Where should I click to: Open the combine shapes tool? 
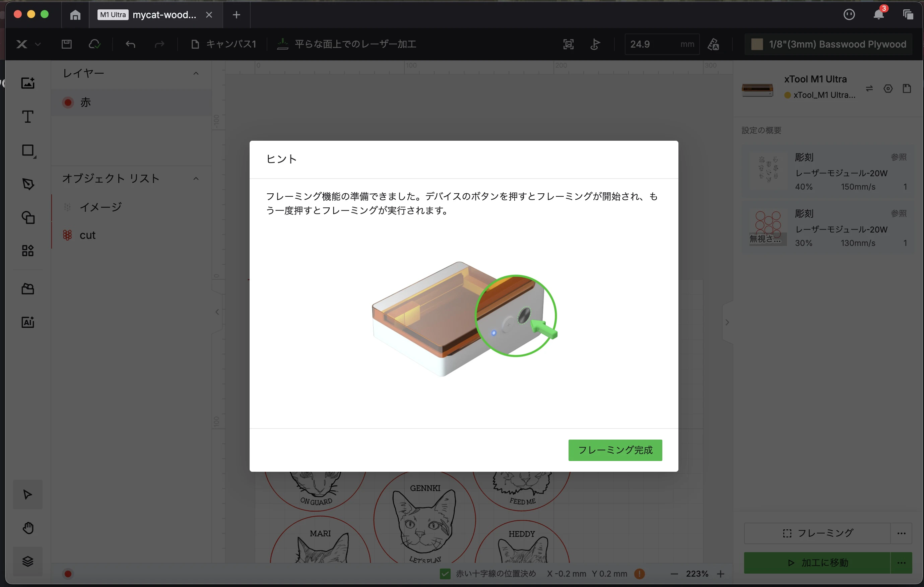click(x=27, y=217)
